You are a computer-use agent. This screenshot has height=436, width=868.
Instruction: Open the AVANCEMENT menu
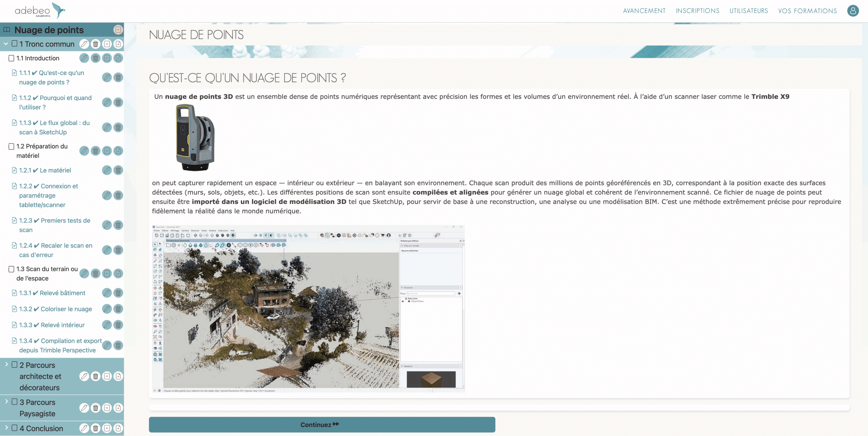(x=644, y=11)
